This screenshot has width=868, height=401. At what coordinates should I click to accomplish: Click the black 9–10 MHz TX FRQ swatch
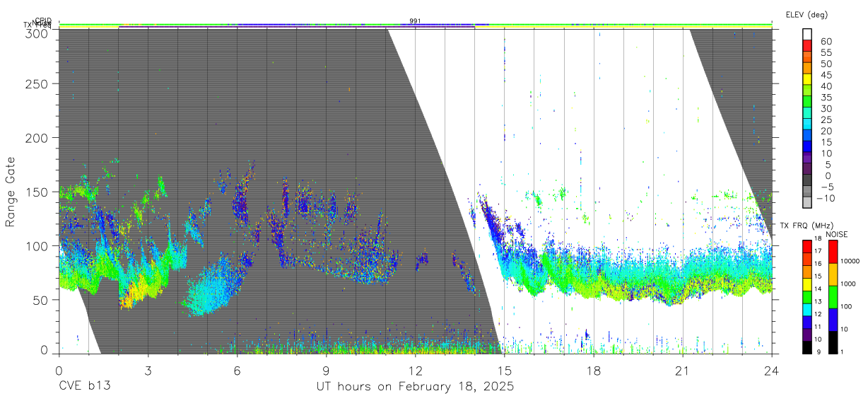point(807,347)
